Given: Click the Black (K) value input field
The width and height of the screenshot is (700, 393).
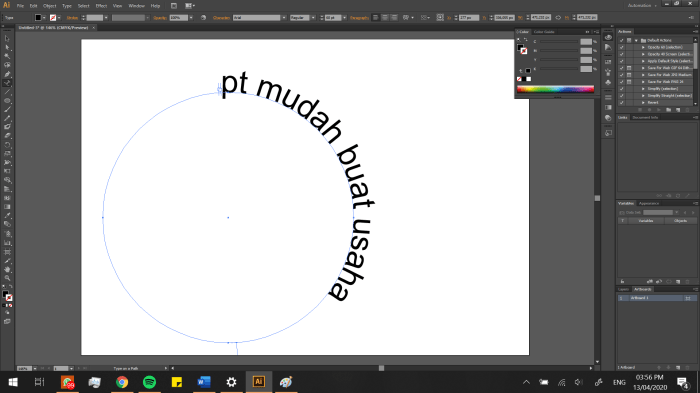Looking at the screenshot, I should (586, 69).
